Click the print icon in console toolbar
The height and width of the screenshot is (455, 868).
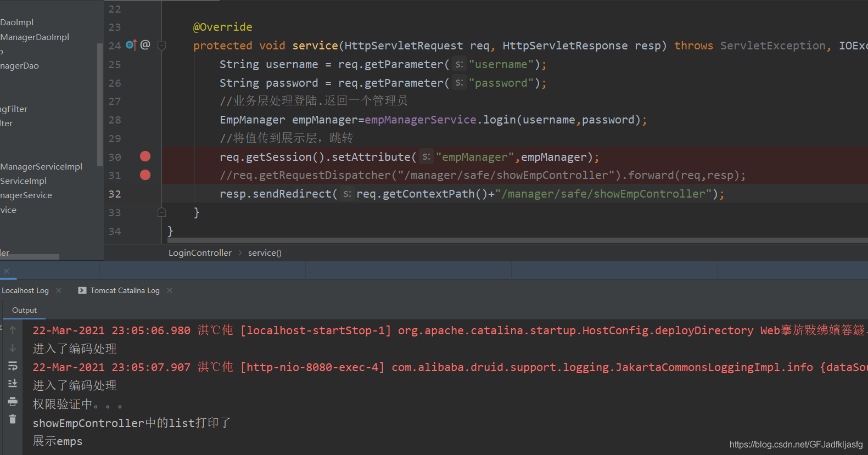(13, 402)
